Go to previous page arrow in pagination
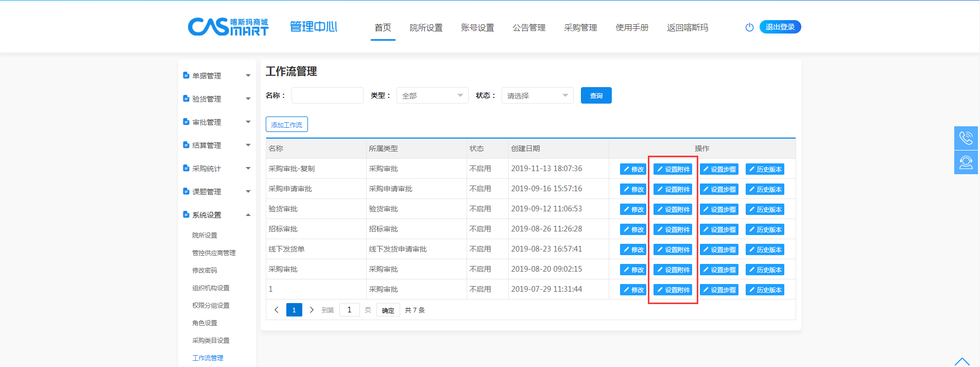Image resolution: width=980 pixels, height=367 pixels. [277, 310]
